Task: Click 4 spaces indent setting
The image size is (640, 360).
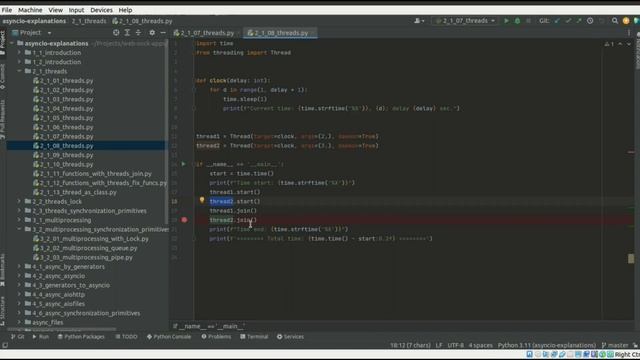Action: (x=480, y=345)
